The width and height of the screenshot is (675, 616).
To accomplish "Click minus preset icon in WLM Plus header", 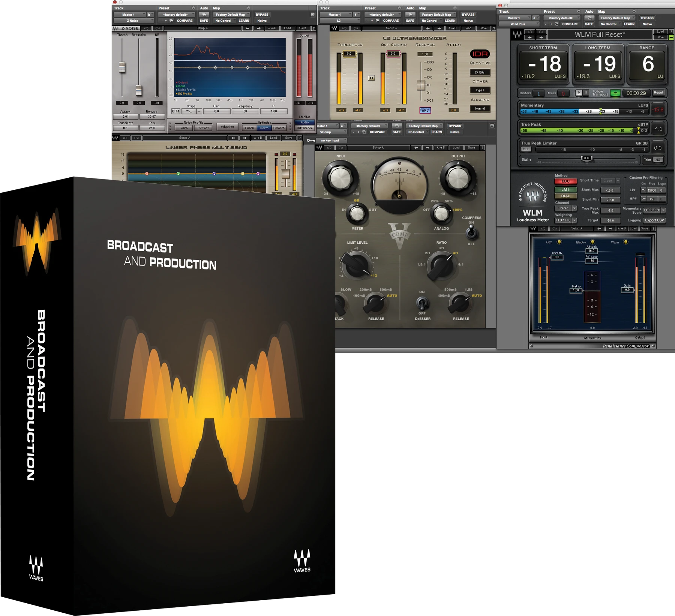I will point(545,24).
